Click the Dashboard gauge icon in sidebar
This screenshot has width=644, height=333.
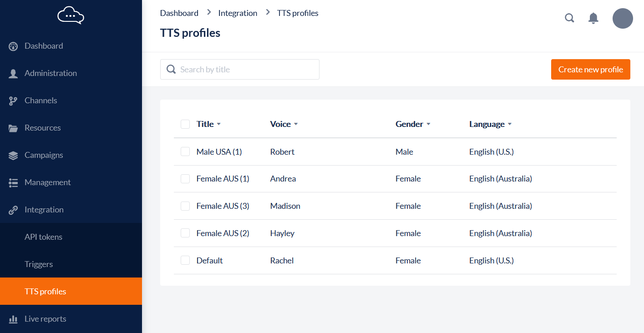coord(13,46)
